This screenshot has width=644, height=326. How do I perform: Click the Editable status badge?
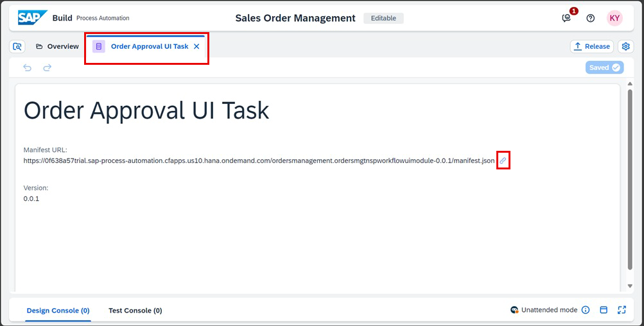coord(383,18)
